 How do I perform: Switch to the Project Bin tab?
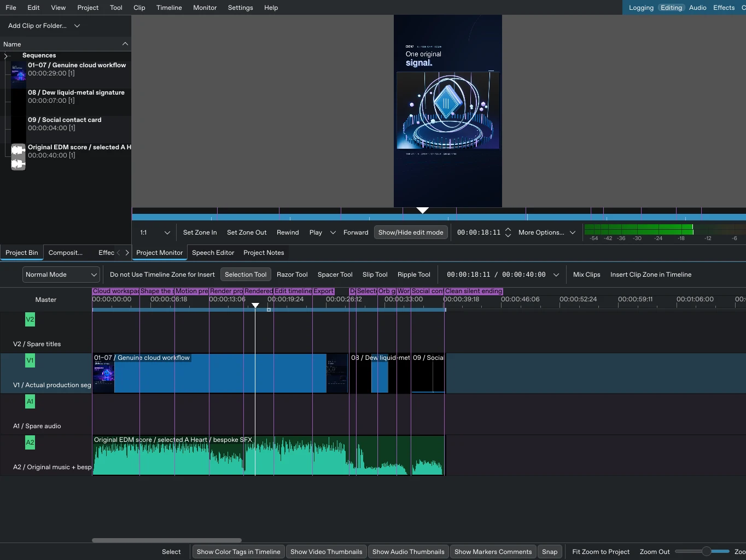[22, 253]
